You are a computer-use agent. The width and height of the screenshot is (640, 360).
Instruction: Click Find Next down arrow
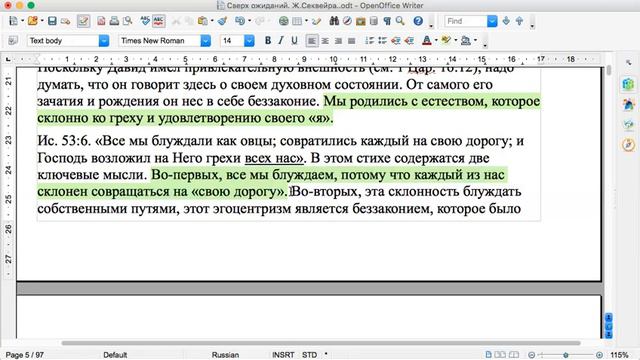506,21
